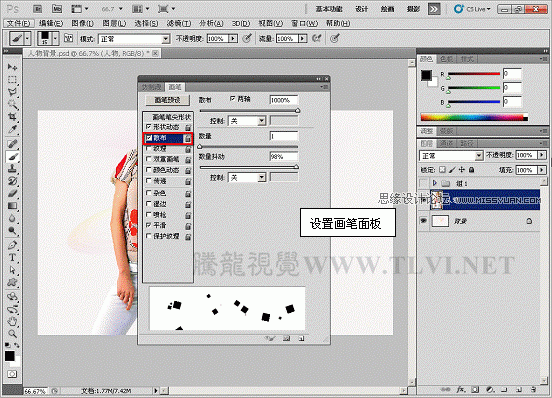Select the Eyedropper tool
Screen dimensions: 552x398
pos(12,129)
